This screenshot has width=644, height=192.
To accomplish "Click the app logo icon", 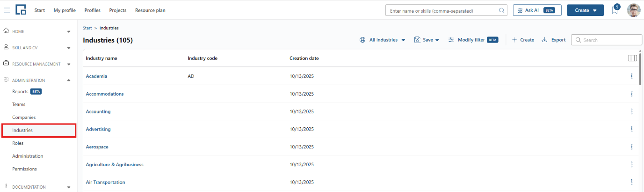I will point(21,10).
